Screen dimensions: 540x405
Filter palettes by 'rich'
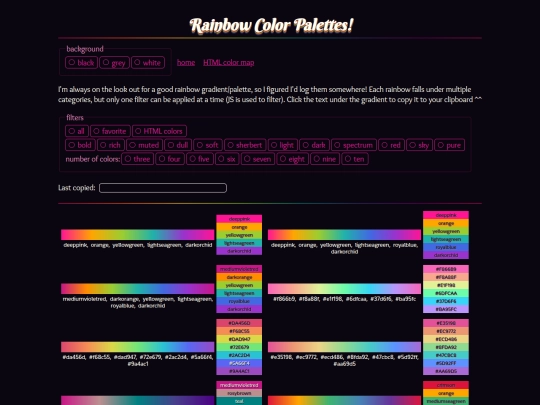click(x=111, y=145)
